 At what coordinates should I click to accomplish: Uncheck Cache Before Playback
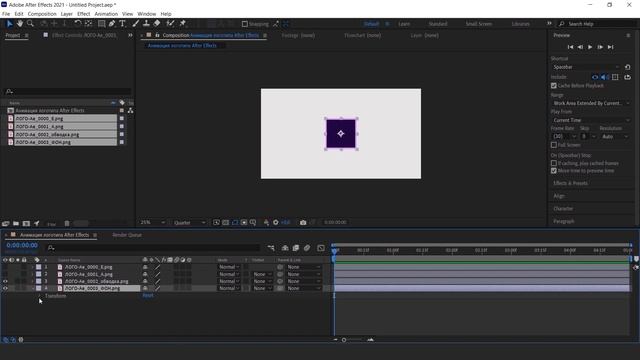point(554,86)
